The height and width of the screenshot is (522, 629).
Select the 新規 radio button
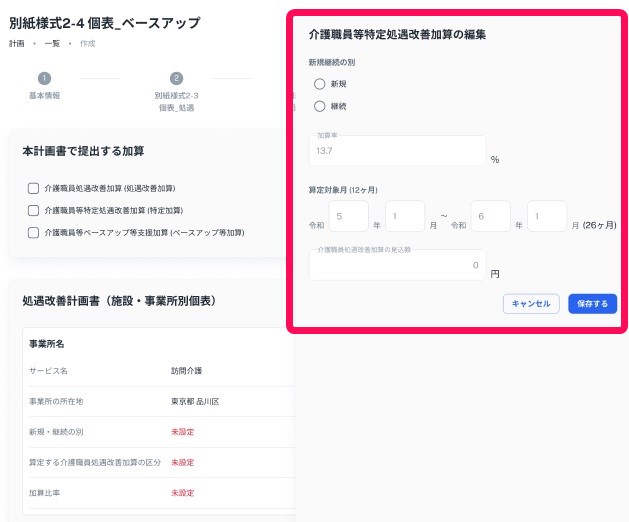[x=320, y=84]
